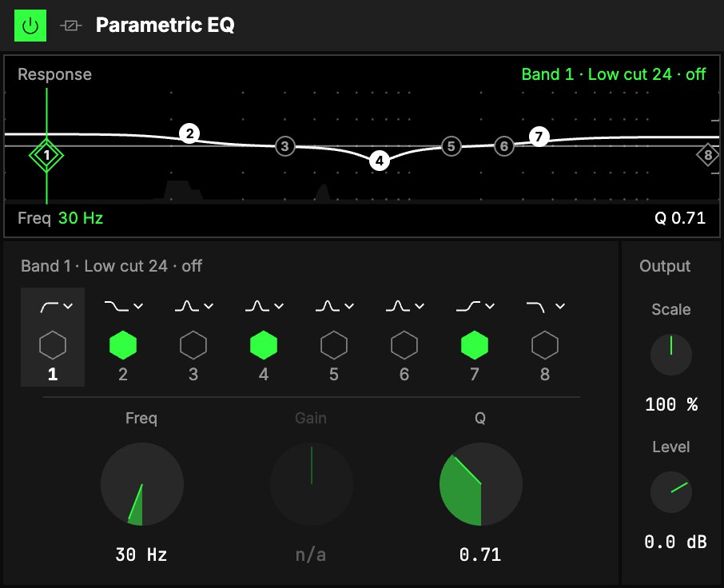Viewport: 724px width, 588px height.
Task: Click band 2 low shelf filter shape icon
Action: [117, 307]
